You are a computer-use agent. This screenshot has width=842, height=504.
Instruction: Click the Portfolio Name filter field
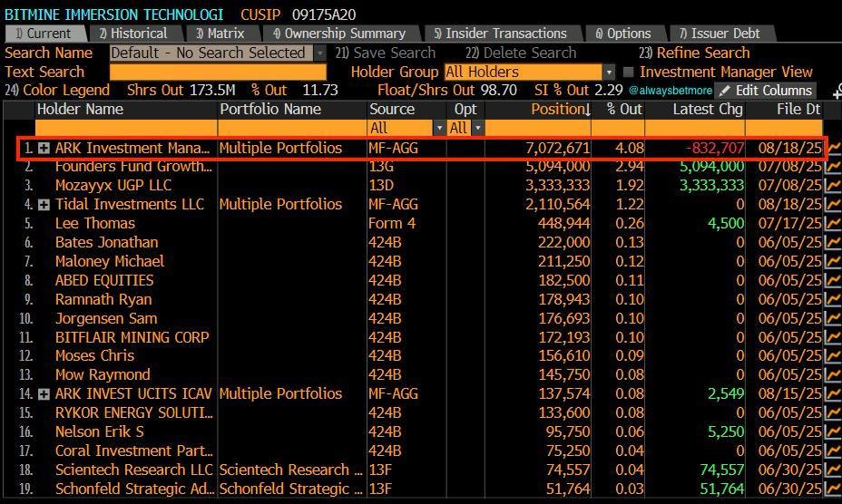click(292, 129)
